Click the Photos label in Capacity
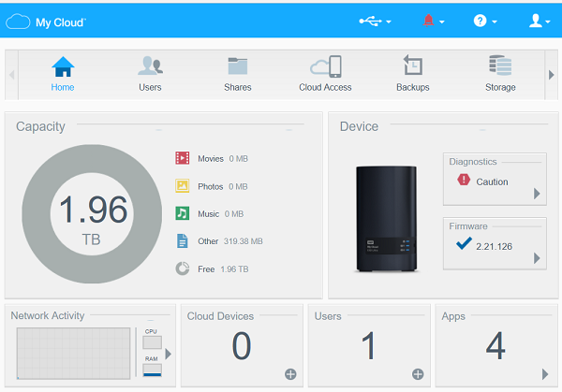Image resolution: width=562 pixels, height=392 pixels. pyautogui.click(x=211, y=186)
